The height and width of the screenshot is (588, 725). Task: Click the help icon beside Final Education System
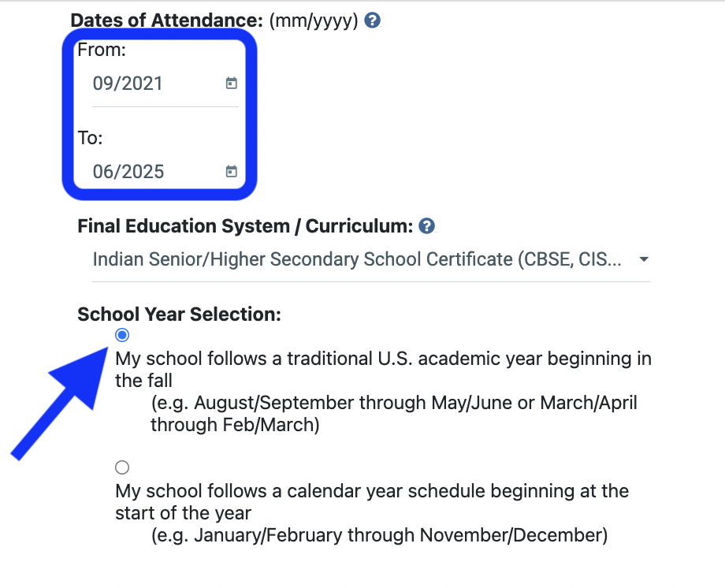(427, 227)
